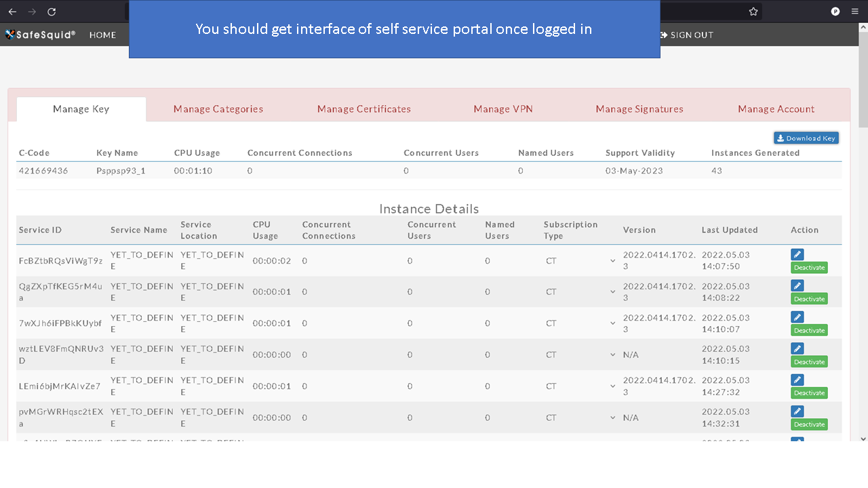
Task: Edit the wztLEV8FmQNRUv3D service entry
Action: (x=797, y=348)
